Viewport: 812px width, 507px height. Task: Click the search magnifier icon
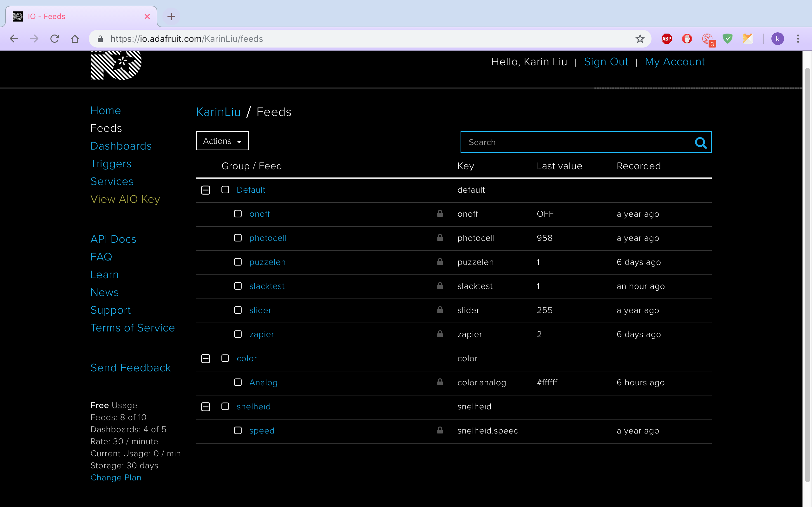(700, 143)
